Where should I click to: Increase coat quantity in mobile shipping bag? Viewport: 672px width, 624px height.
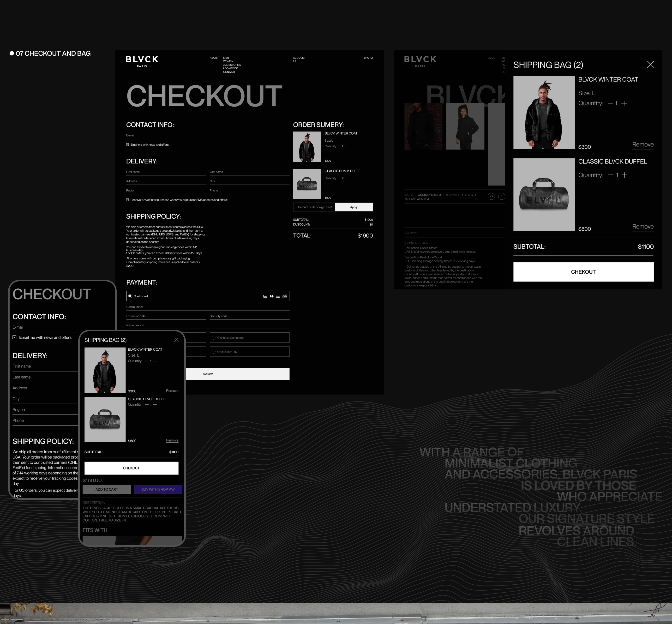155,361
